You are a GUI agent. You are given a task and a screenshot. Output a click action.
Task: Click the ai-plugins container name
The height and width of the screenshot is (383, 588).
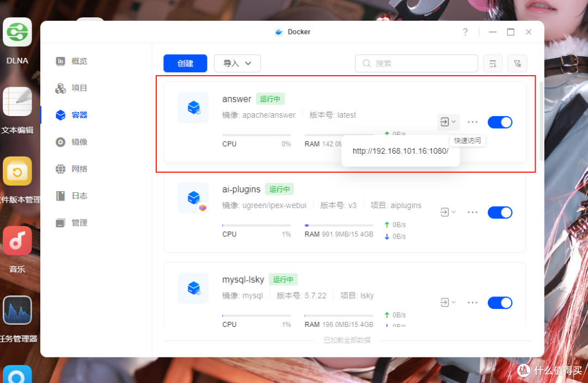pos(241,189)
